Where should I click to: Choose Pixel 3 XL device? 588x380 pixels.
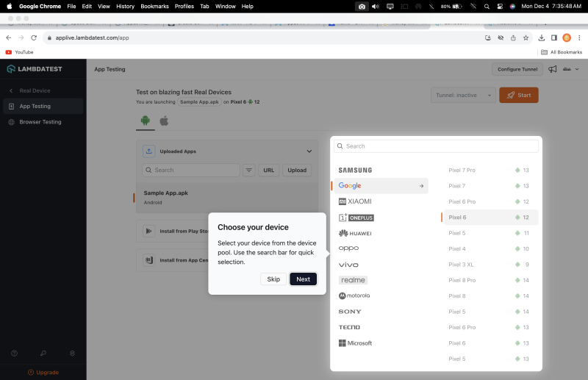(x=491, y=265)
